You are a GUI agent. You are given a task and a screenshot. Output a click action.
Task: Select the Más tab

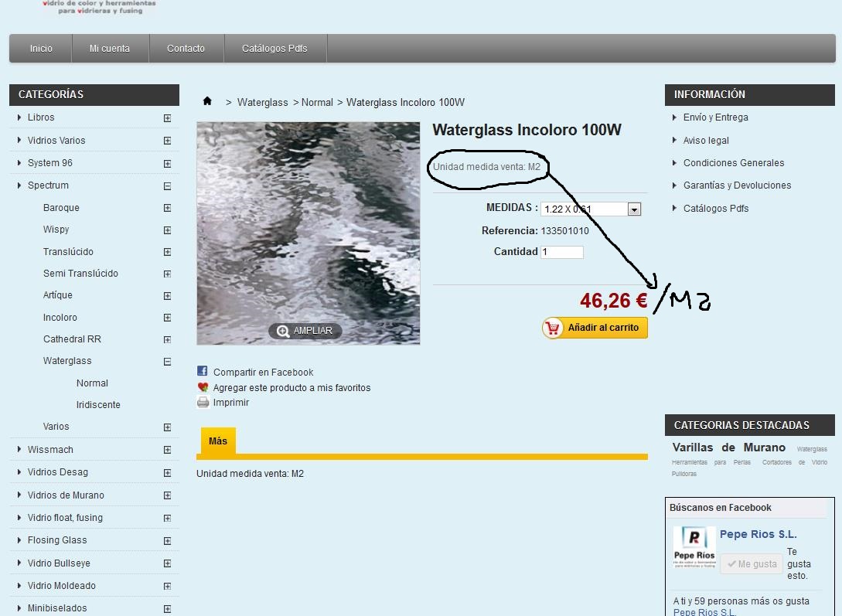coord(217,441)
